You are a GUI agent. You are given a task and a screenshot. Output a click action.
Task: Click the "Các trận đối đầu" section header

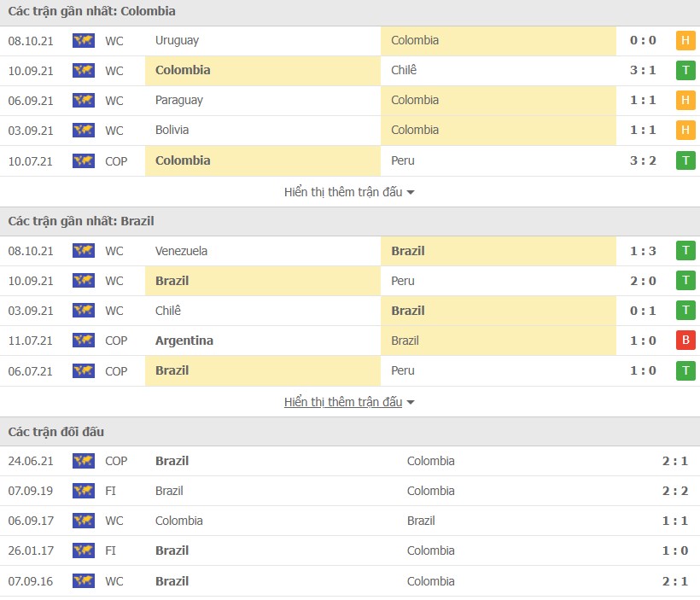56,432
